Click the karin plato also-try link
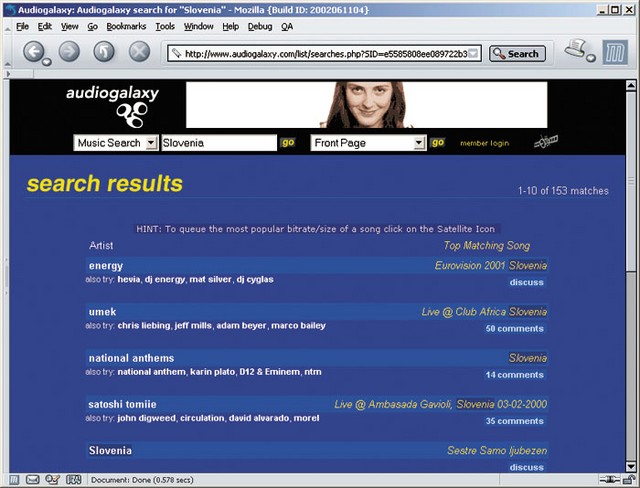This screenshot has height=488, width=640. pos(212,372)
